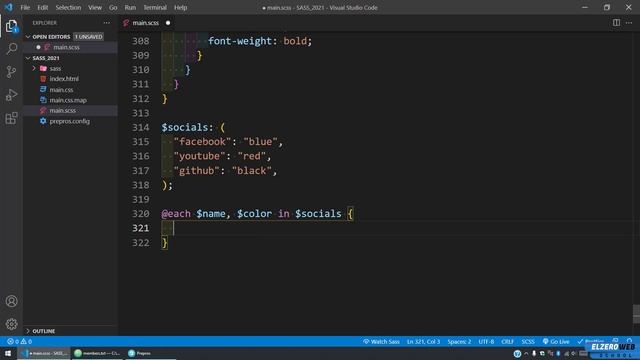Change language mode SCSS
This screenshot has height=360, width=640.
tap(528, 342)
